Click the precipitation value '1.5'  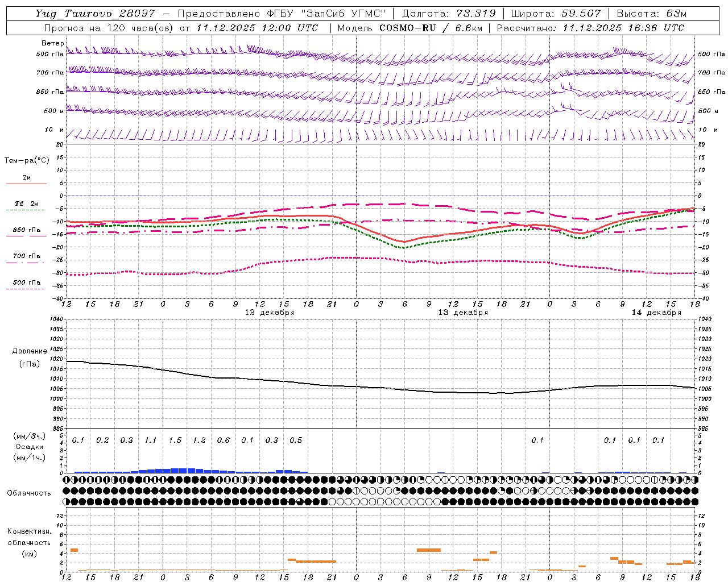[175, 440]
